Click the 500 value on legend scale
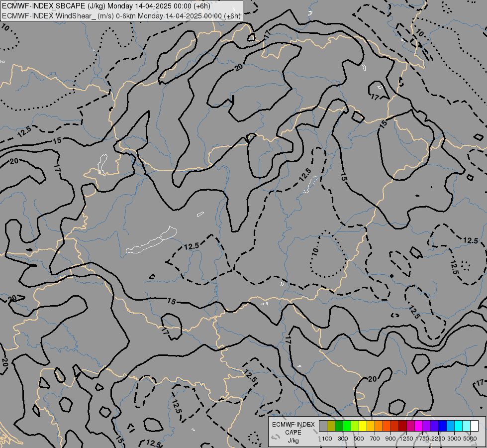Screen dimensions: 487x448 pyautogui.click(x=359, y=439)
